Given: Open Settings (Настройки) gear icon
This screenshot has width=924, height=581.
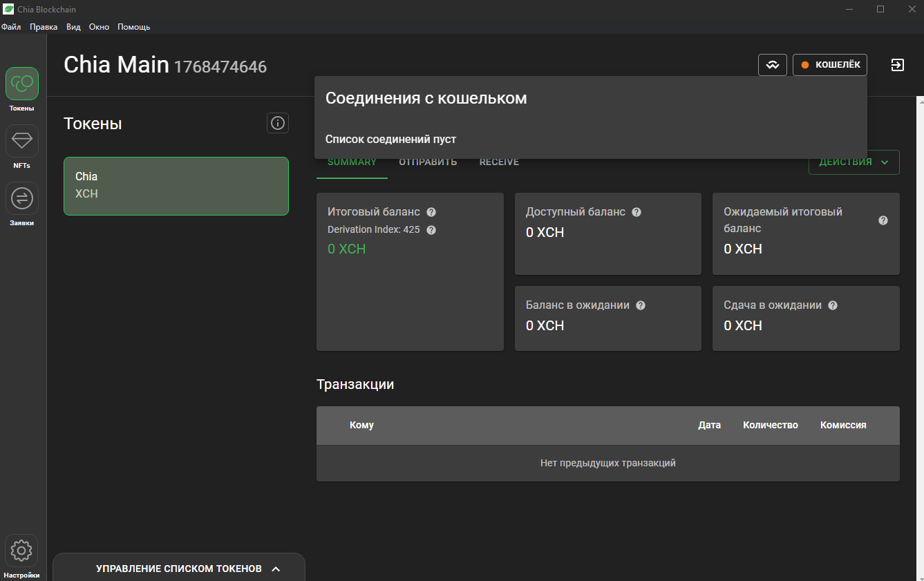Looking at the screenshot, I should (22, 551).
